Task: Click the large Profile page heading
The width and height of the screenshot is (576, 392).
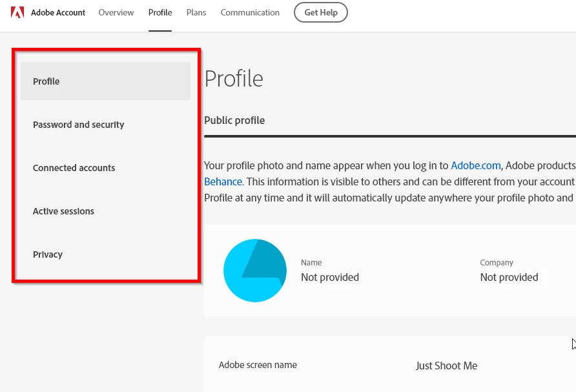Action: (234, 79)
